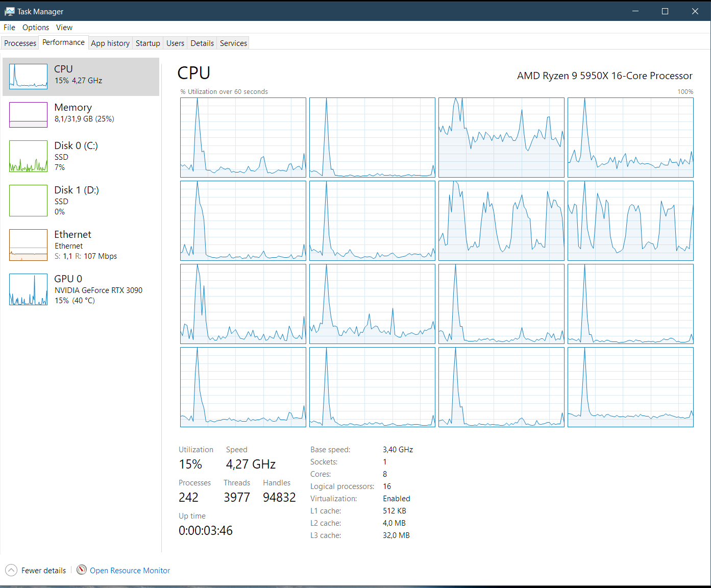The width and height of the screenshot is (711, 588).
Task: Click the first logical processor utilization graph
Action: tap(243, 138)
